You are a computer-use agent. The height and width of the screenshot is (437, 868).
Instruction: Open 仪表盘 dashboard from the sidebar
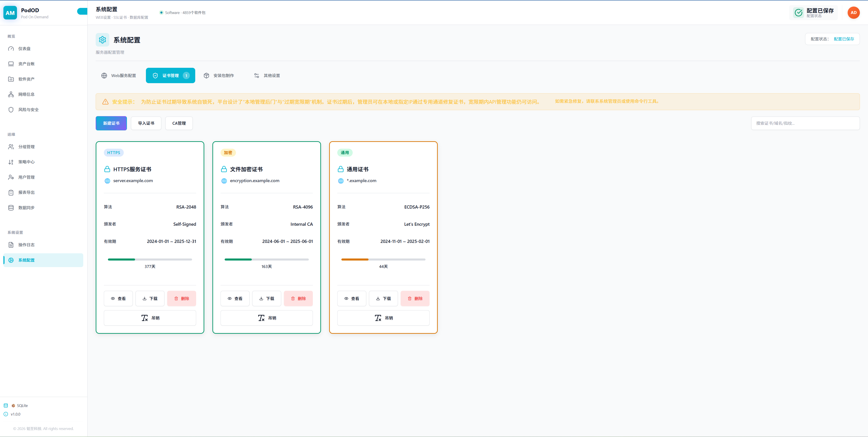(24, 49)
